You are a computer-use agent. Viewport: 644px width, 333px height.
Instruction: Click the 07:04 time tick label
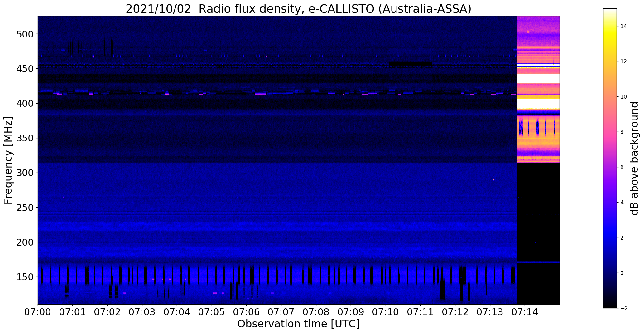pos(177,312)
